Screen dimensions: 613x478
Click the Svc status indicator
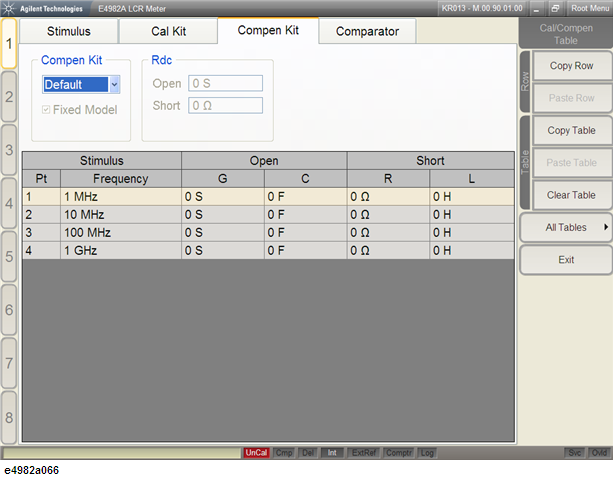tap(574, 453)
